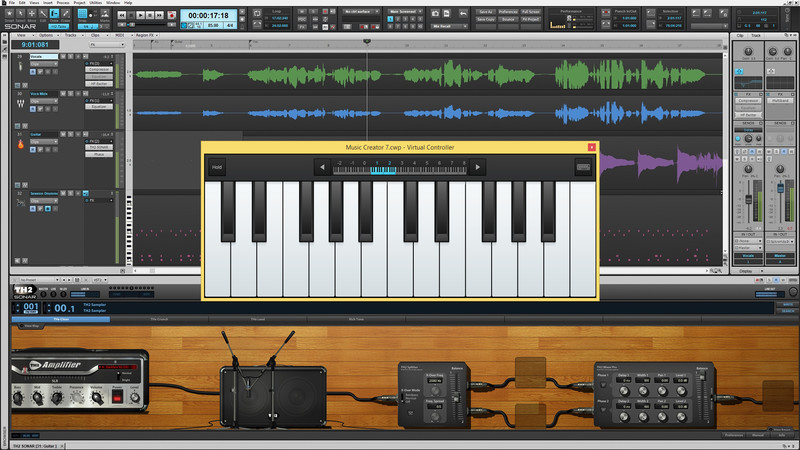Mute the Voca Mids track
This screenshot has height=450, width=800.
[x=63, y=94]
